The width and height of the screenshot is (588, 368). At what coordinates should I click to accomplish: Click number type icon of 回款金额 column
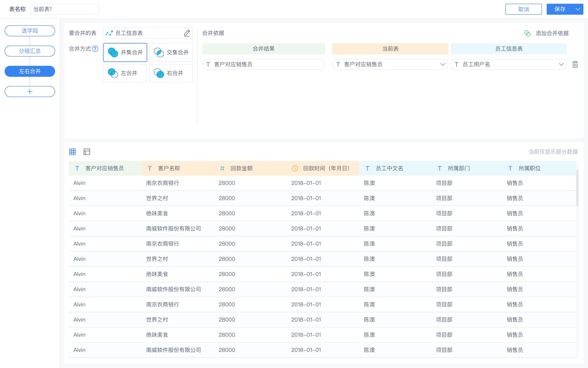222,168
